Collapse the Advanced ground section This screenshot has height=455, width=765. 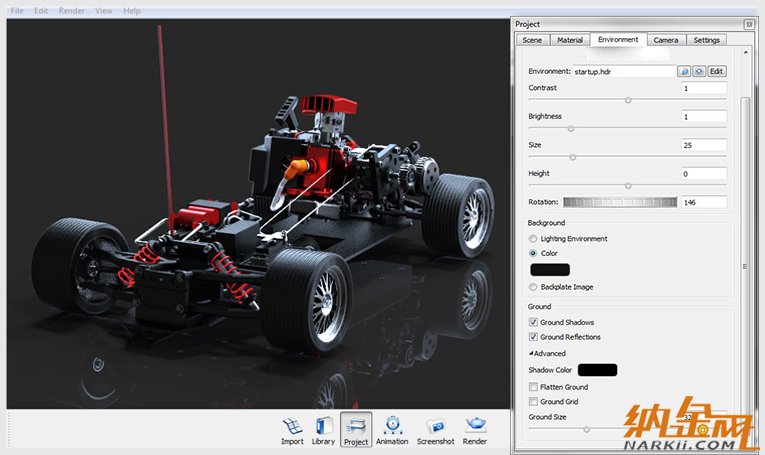coord(531,353)
